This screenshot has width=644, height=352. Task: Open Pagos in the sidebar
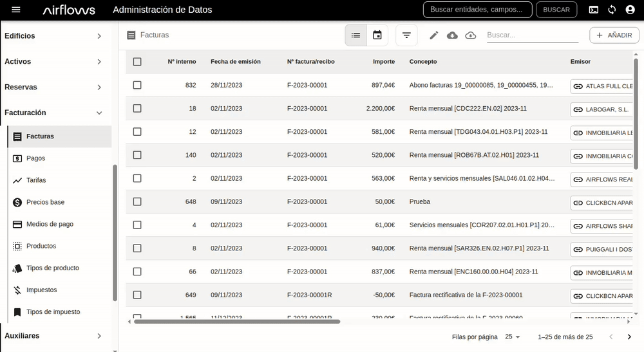(36, 158)
